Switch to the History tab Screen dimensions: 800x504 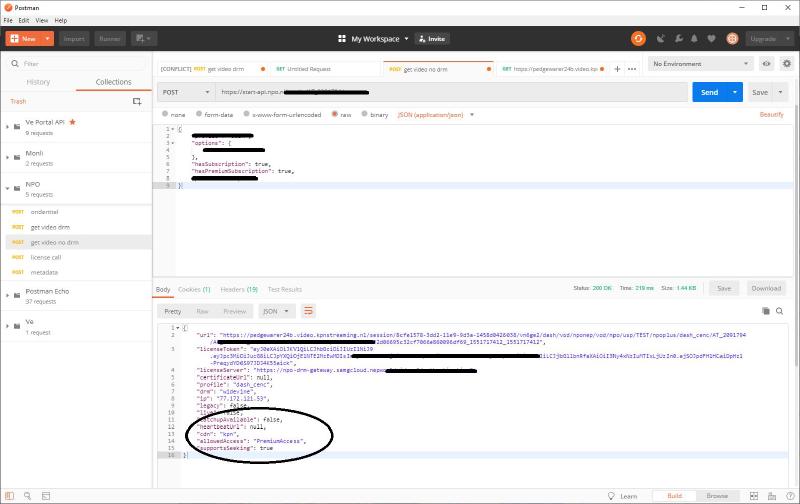tap(38, 82)
